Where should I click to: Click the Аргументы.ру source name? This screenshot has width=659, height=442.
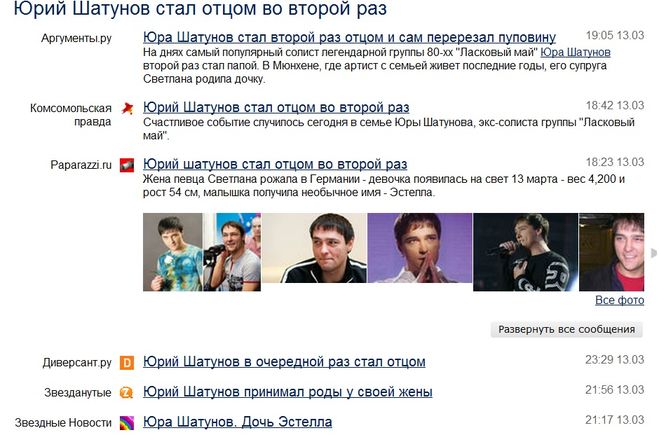[76, 38]
